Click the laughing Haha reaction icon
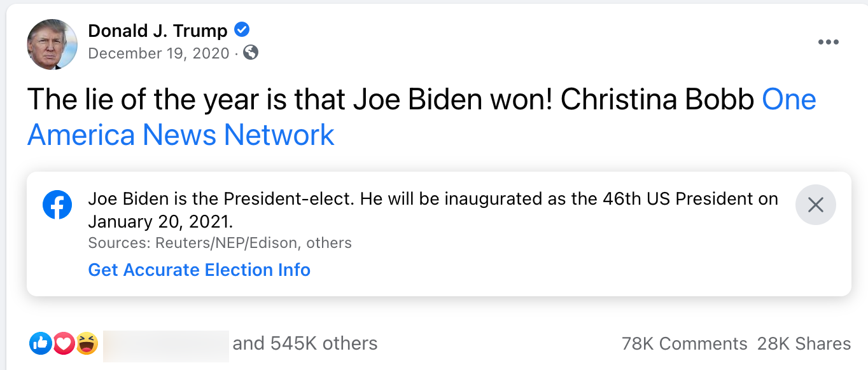 click(86, 343)
